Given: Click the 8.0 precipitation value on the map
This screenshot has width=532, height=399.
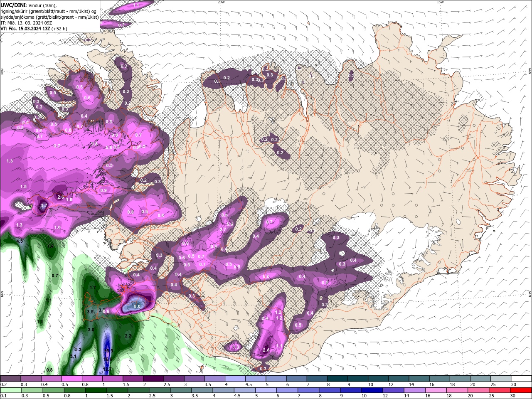Looking at the screenshot, I should [x=137, y=306].
